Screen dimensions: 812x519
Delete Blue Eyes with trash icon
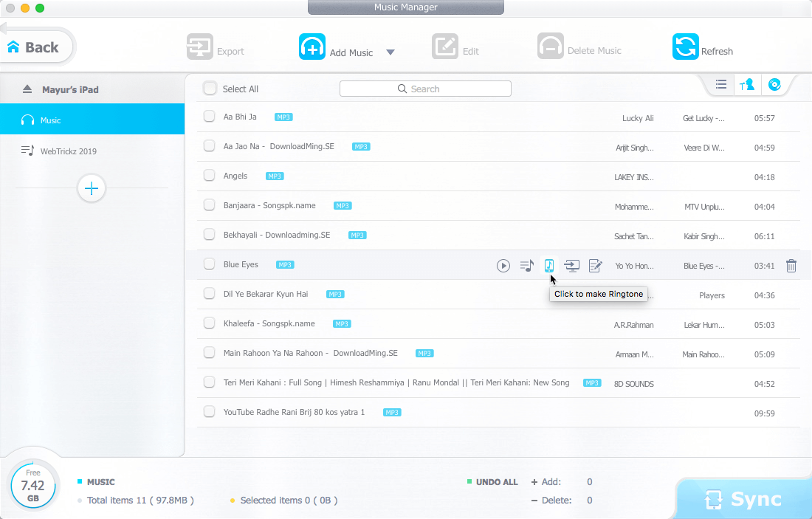791,266
